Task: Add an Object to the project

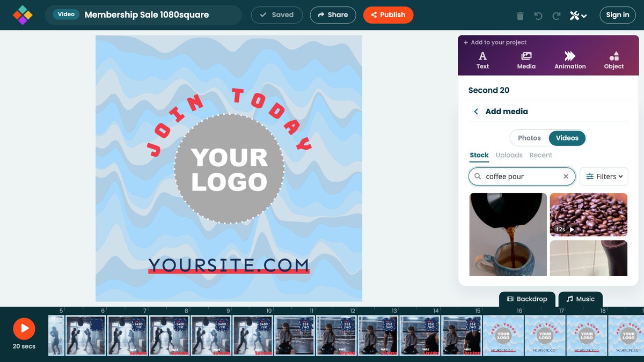Action: (614, 60)
